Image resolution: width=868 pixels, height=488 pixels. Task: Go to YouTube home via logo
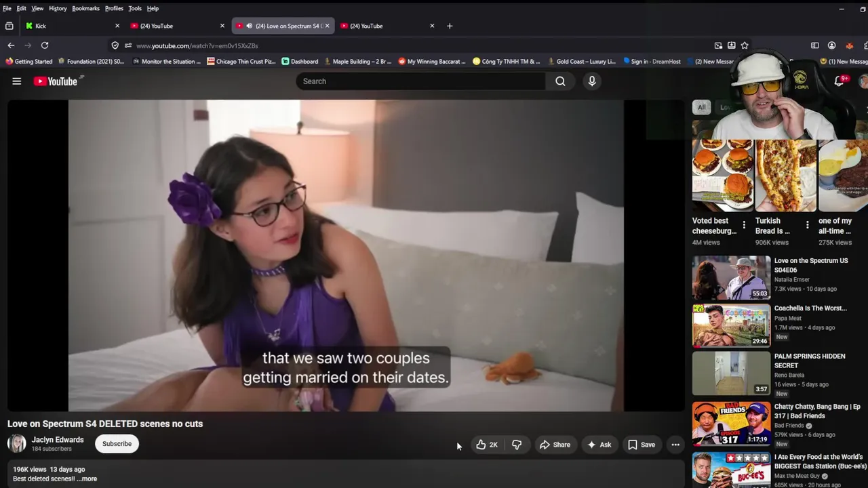pyautogui.click(x=58, y=81)
